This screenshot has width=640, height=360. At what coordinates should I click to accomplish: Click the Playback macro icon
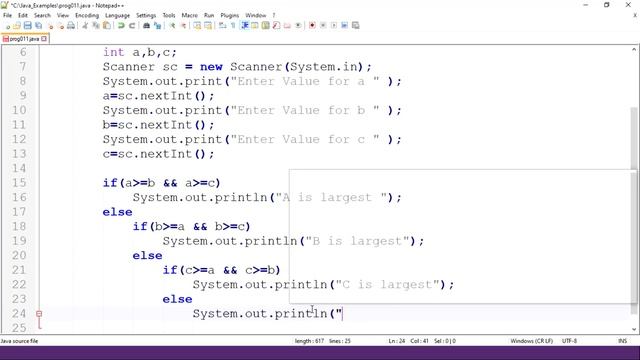coord(334,26)
